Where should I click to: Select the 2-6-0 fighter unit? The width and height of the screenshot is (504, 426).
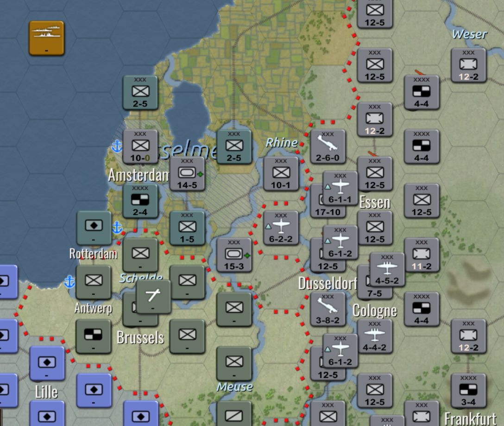[x=328, y=147]
